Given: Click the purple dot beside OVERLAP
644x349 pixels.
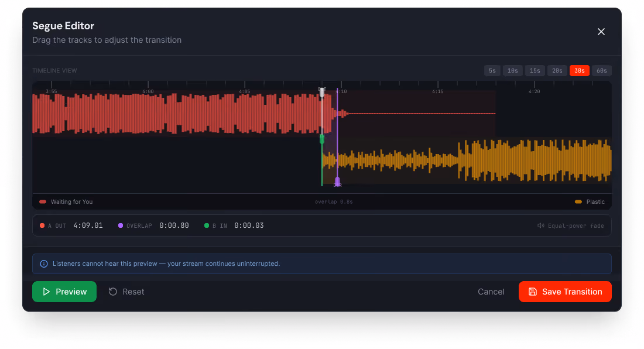Looking at the screenshot, I should tap(121, 225).
